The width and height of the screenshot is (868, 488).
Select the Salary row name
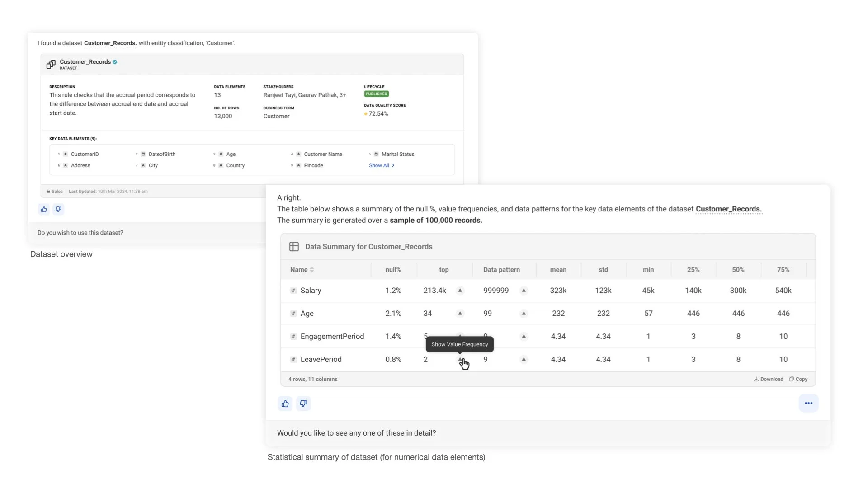point(311,291)
